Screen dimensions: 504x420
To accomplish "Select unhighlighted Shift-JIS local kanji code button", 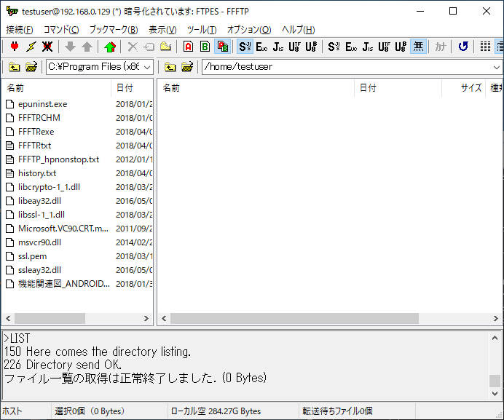I will point(334,47).
